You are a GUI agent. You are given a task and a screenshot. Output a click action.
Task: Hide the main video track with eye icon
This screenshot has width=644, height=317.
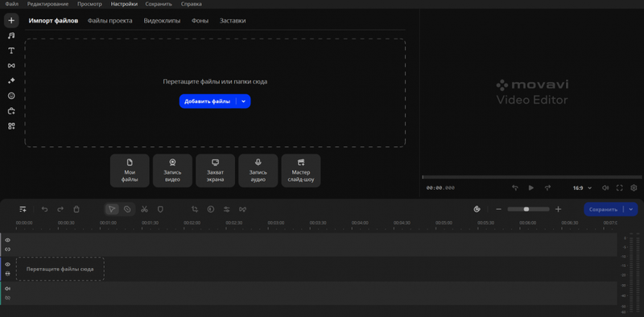click(x=7, y=265)
